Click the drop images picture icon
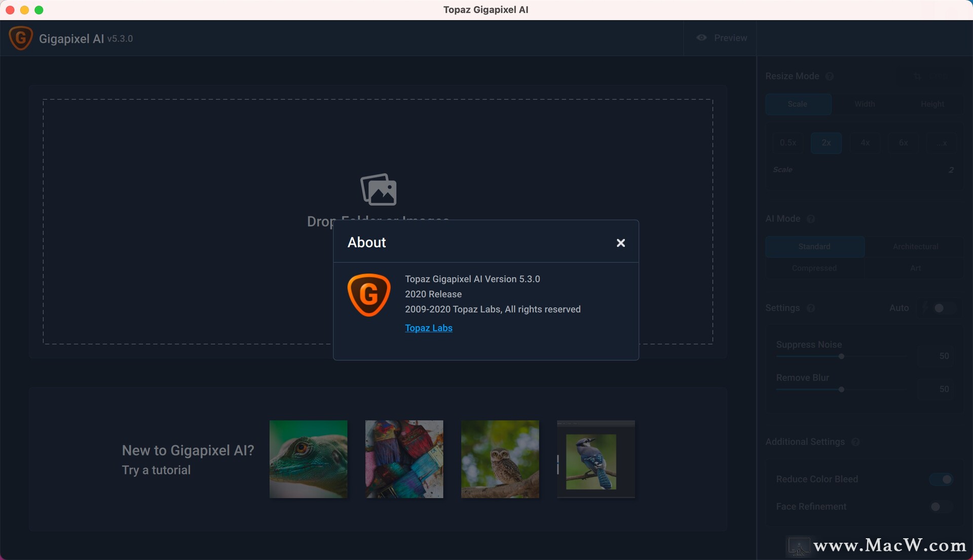 click(x=379, y=190)
